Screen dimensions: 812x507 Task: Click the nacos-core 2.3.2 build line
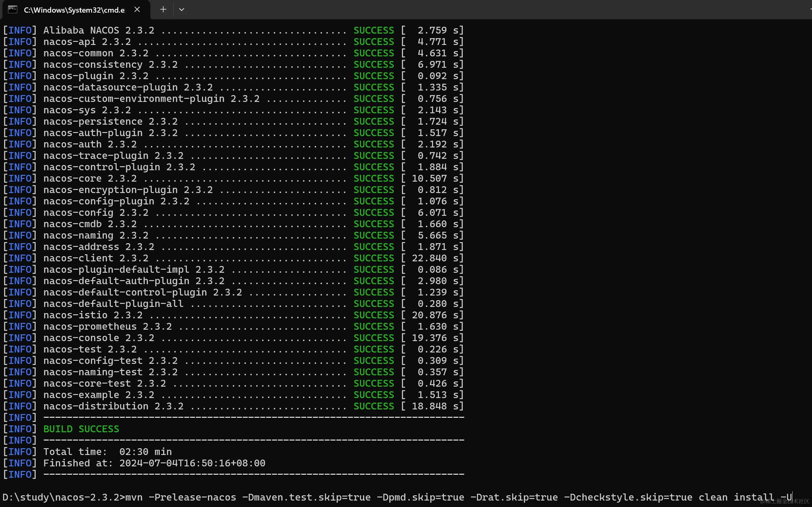click(90, 179)
